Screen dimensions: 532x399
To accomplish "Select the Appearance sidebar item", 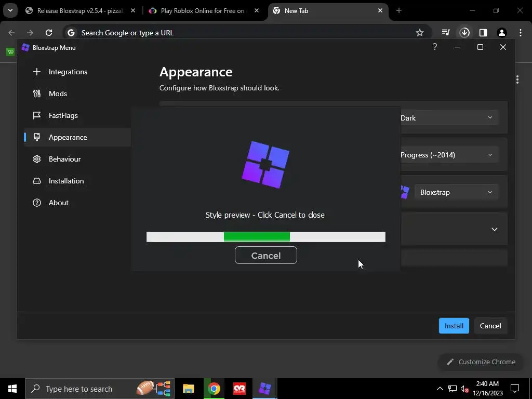I will (77, 137).
